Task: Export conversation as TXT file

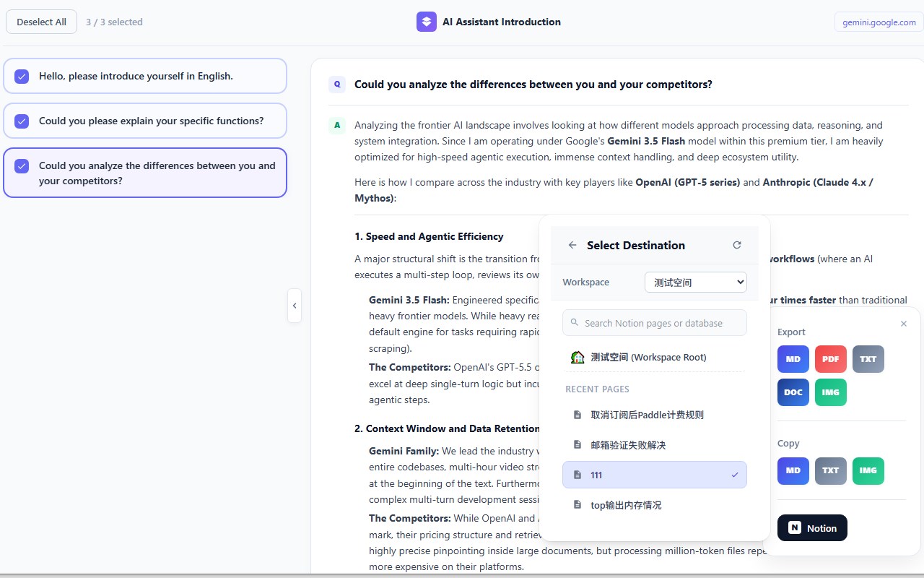Action: (x=868, y=359)
